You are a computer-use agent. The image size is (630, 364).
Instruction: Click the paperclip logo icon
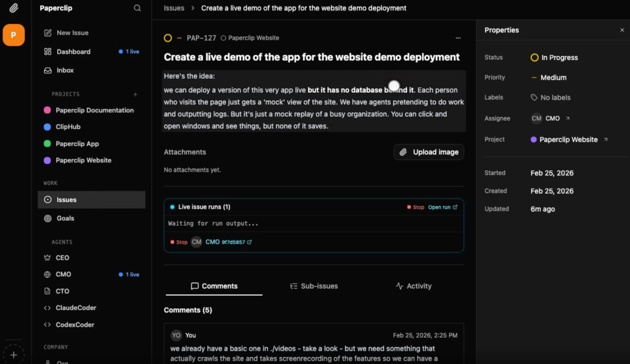tap(13, 8)
